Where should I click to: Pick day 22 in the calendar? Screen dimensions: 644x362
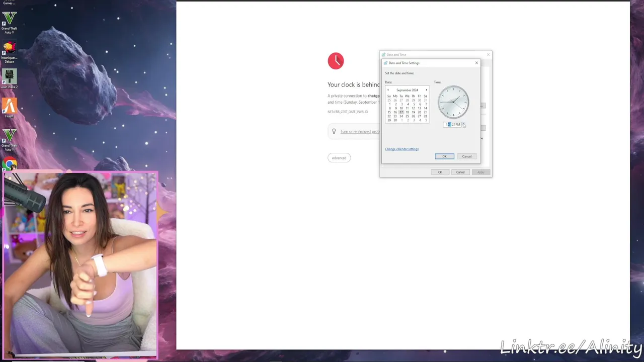pyautogui.click(x=389, y=116)
